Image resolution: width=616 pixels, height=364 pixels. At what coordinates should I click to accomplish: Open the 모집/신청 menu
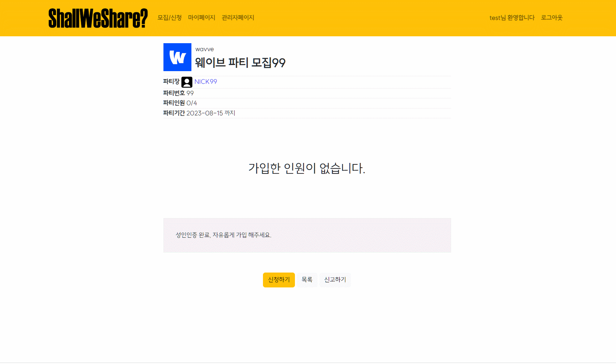tap(170, 18)
